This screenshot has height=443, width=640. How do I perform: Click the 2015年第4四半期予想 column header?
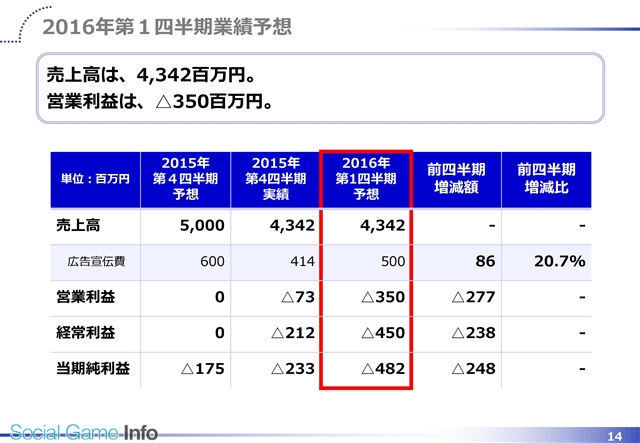point(185,179)
